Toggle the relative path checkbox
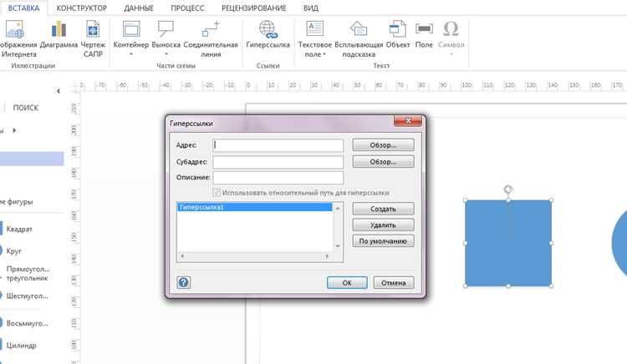This screenshot has width=627, height=364. [x=217, y=193]
